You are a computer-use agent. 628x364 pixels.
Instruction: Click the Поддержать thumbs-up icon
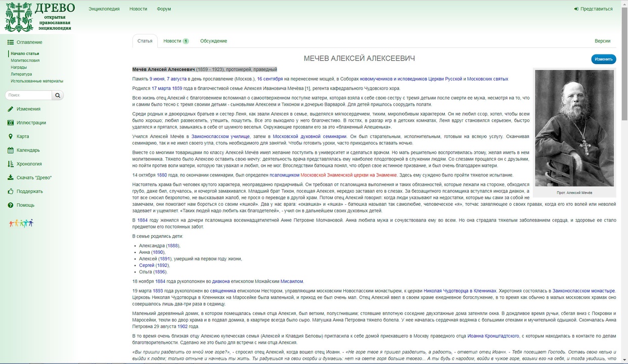(11, 191)
